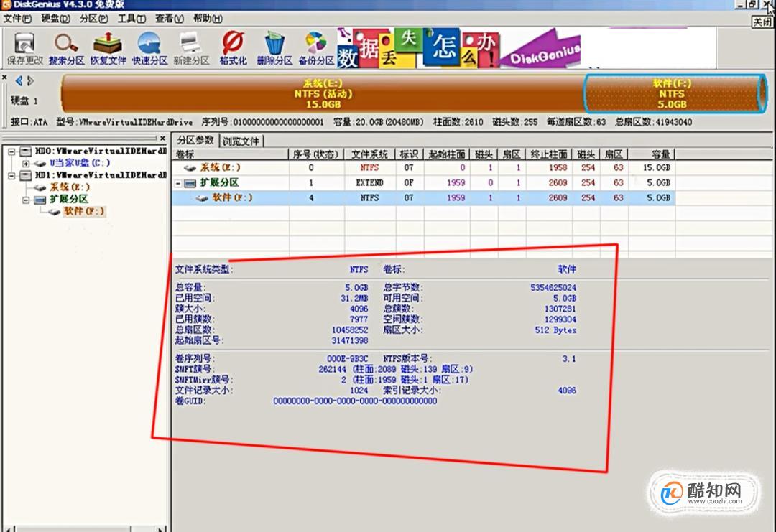Click the Save Changes (保存更改) toolbar icon

pos(24,49)
